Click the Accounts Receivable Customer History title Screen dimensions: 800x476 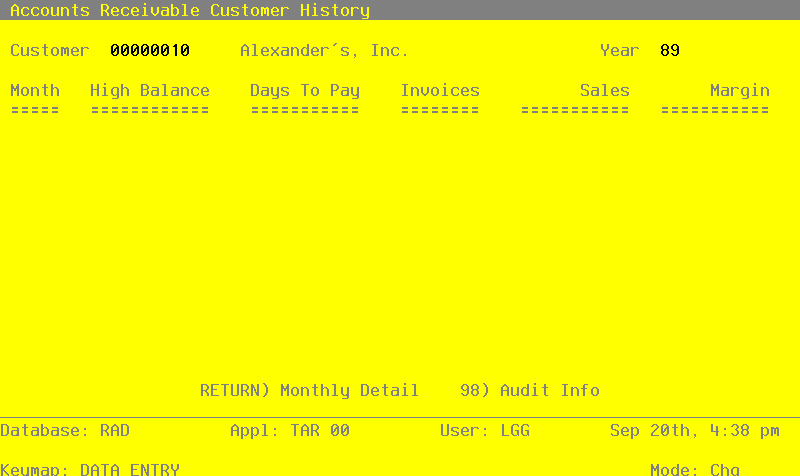(x=190, y=10)
